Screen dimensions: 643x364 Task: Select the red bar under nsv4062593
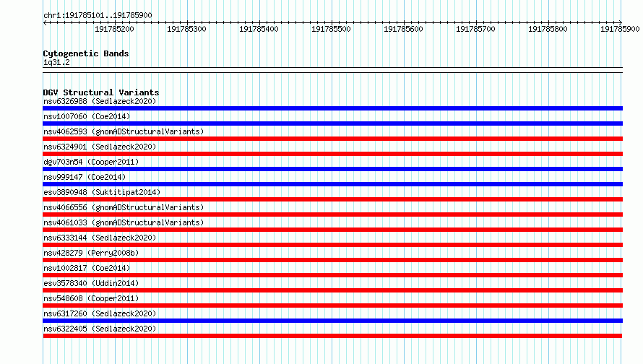[x=332, y=139]
